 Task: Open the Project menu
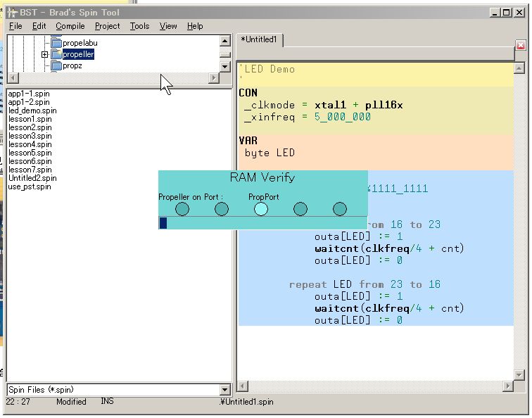pyautogui.click(x=107, y=26)
